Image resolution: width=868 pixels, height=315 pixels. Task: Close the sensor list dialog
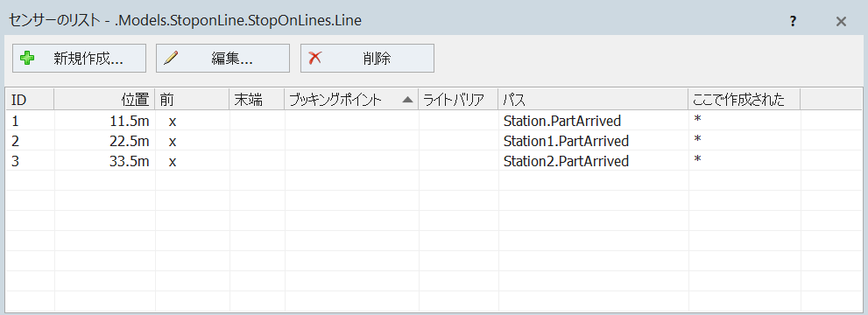pos(841,22)
